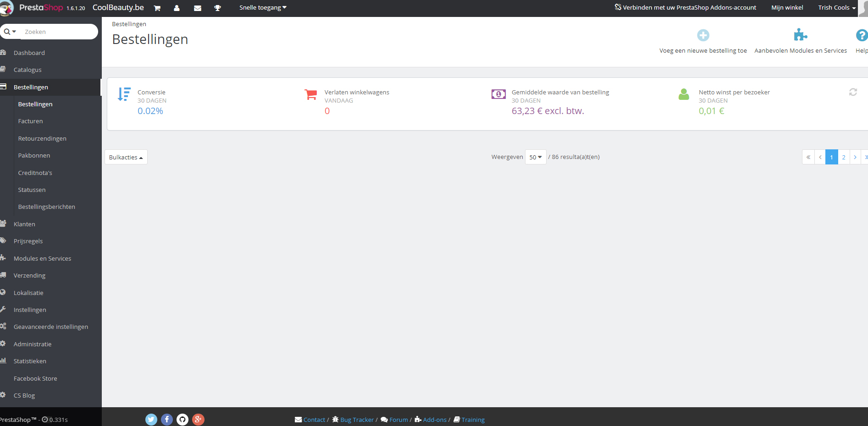Open the Trish Cools user menu
The image size is (868, 426).
coord(837,8)
